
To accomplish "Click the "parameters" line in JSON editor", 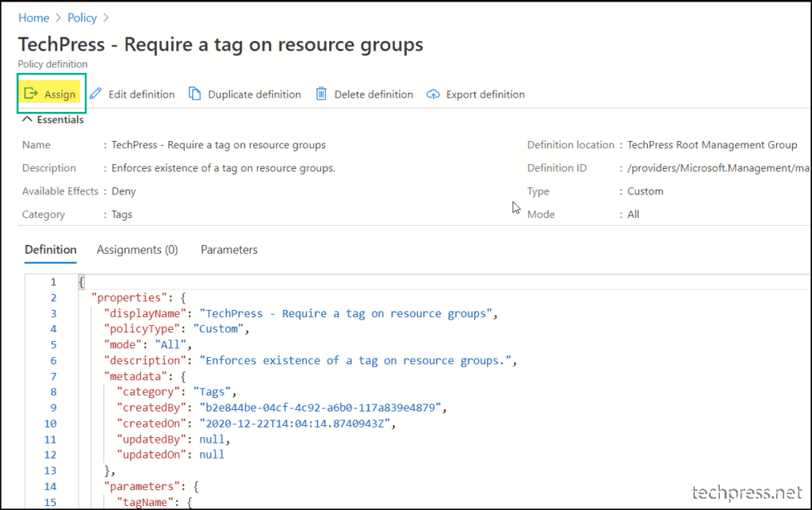I will pos(151,486).
